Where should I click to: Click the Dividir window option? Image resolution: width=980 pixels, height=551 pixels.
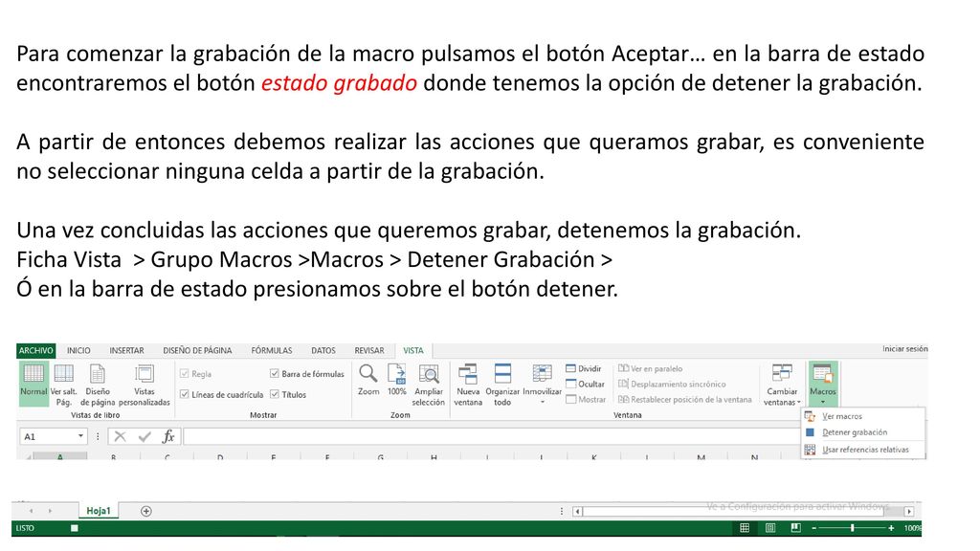[x=584, y=368]
